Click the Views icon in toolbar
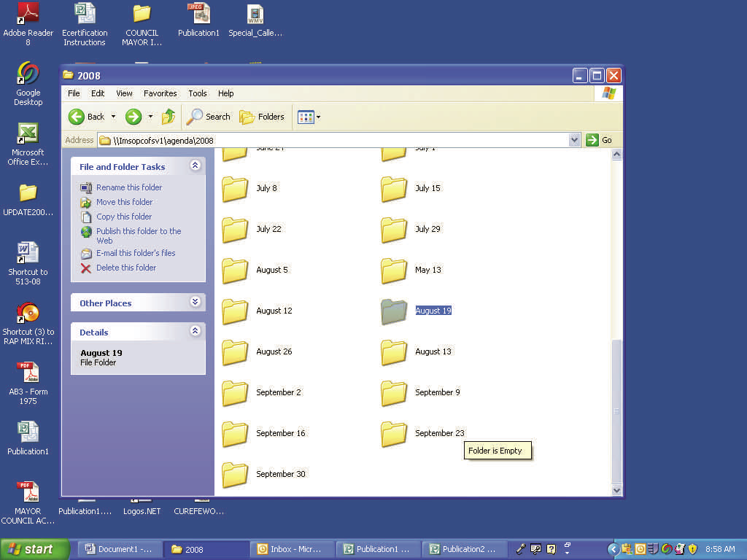The image size is (747, 560). pos(306,117)
